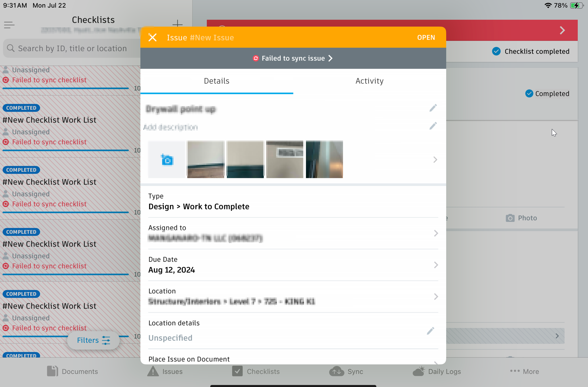Select the add photo camera icon

[166, 159]
